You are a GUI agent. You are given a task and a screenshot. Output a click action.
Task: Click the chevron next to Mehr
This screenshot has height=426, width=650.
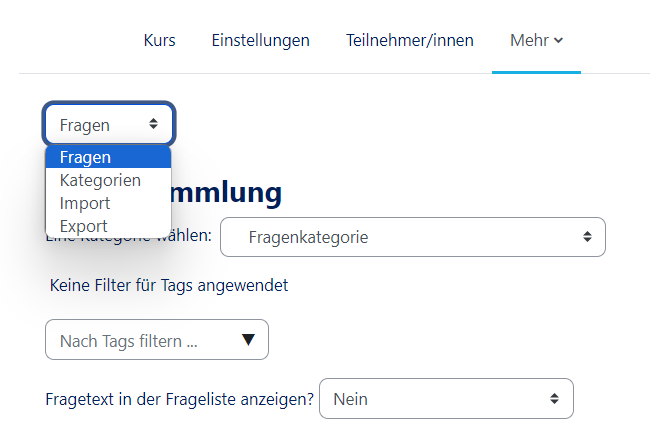(558, 41)
